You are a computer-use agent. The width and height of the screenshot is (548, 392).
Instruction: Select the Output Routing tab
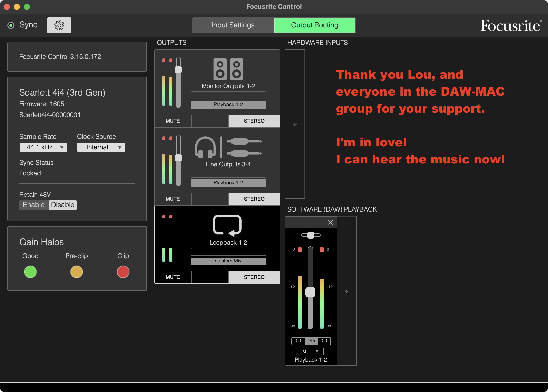[315, 25]
